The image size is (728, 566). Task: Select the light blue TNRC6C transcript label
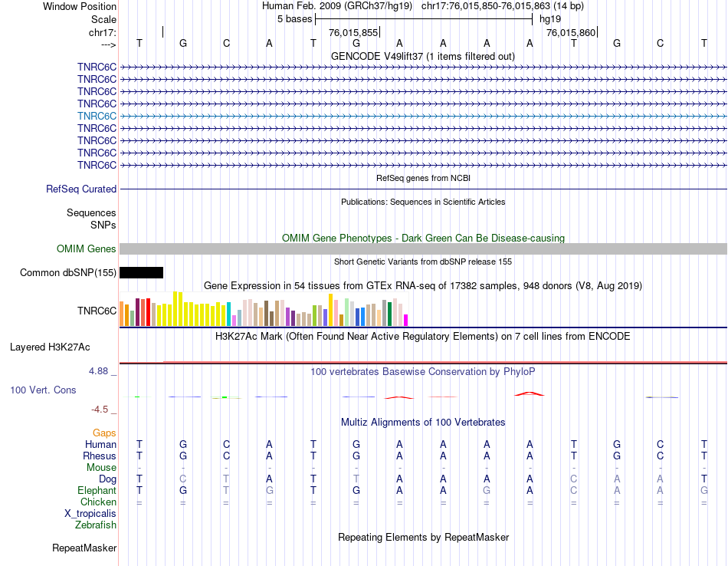point(97,116)
